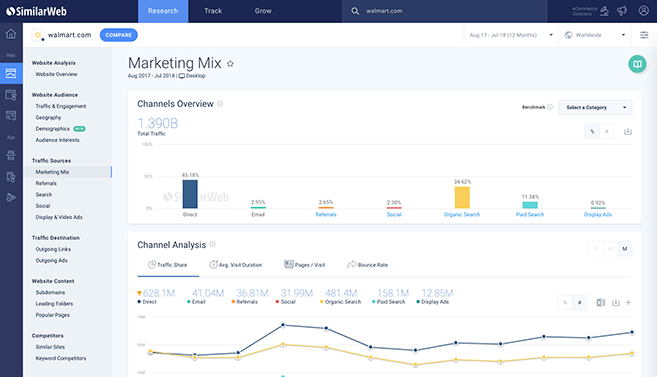Click the Direct legend color dot

(139, 302)
